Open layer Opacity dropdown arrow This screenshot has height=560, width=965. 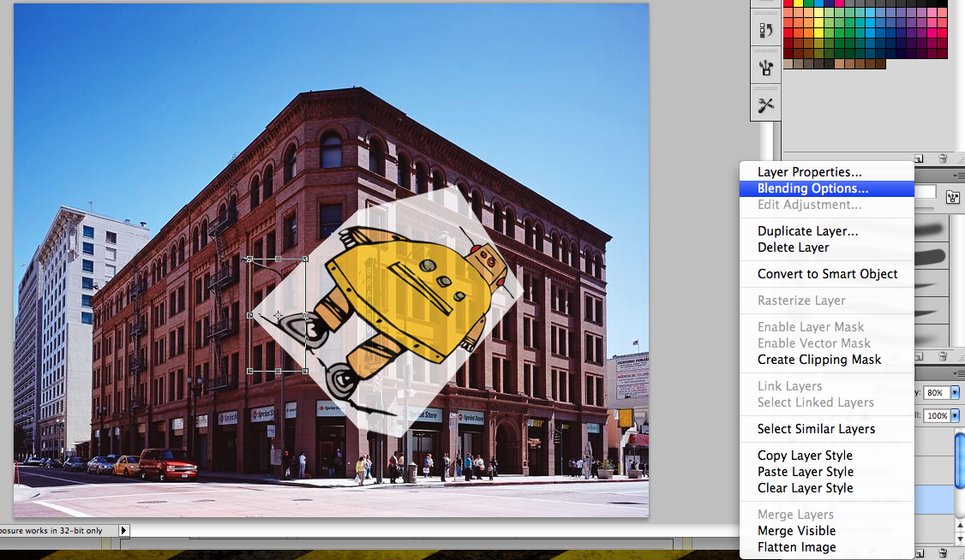[955, 392]
